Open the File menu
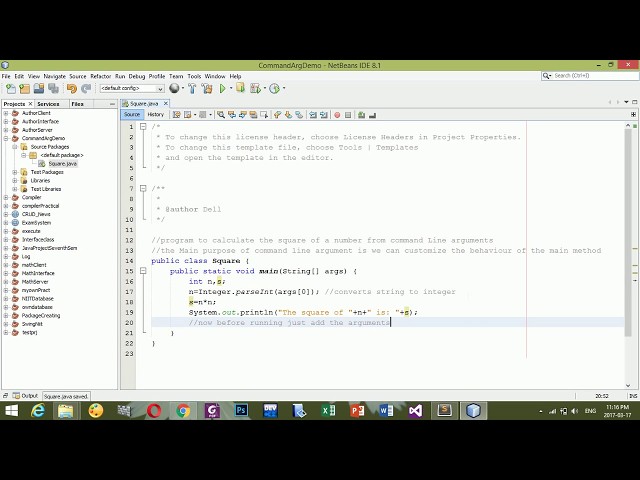Viewport: 640px width, 480px height. (x=6, y=76)
